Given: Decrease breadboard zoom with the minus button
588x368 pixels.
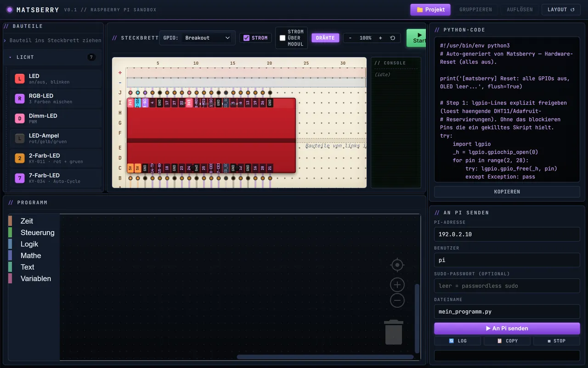Looking at the screenshot, I should (x=350, y=38).
